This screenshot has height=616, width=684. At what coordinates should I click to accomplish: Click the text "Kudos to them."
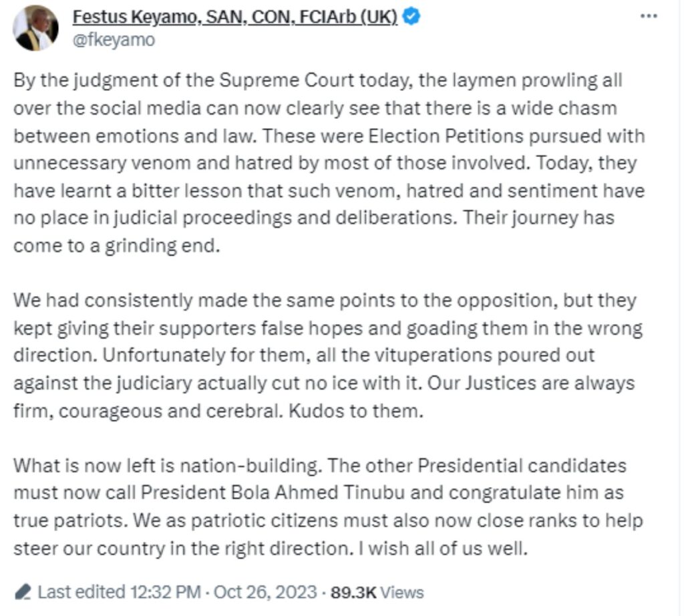tap(356, 410)
